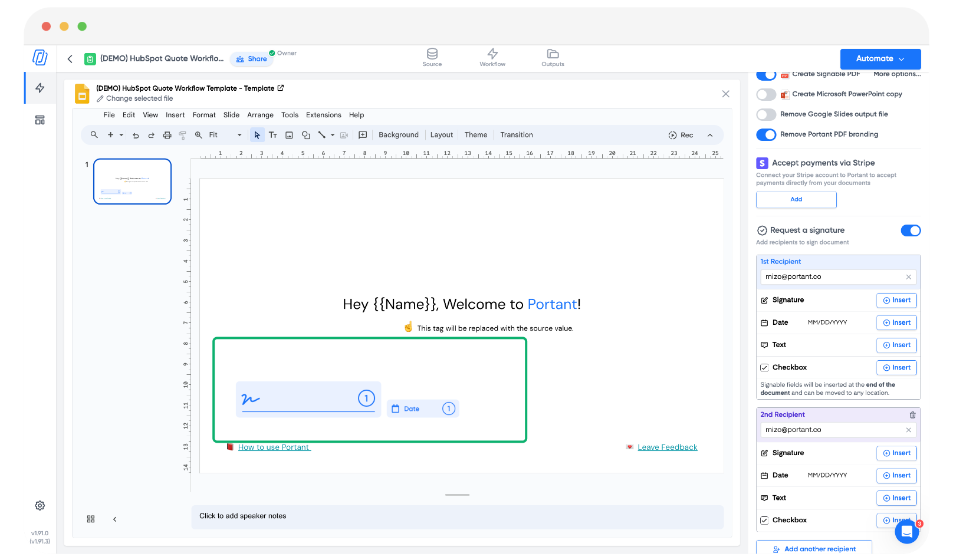Image resolution: width=953 pixels, height=560 pixels.
Task: Open the Arrange menu
Action: pos(260,115)
